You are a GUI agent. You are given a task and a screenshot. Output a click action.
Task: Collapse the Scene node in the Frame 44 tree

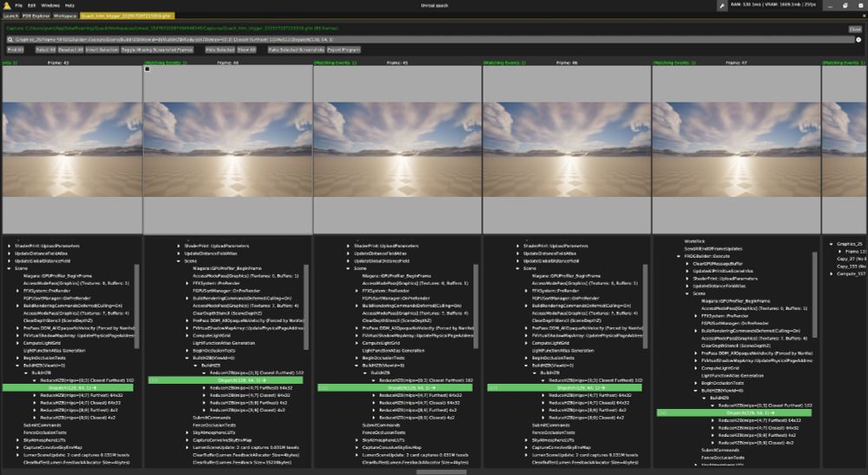pyautogui.click(x=179, y=261)
